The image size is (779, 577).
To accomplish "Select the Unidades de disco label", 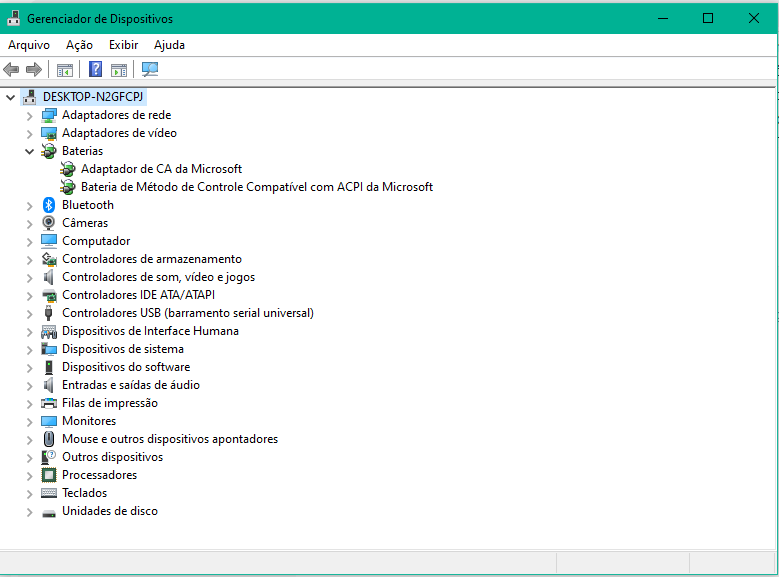I will click(x=110, y=511).
